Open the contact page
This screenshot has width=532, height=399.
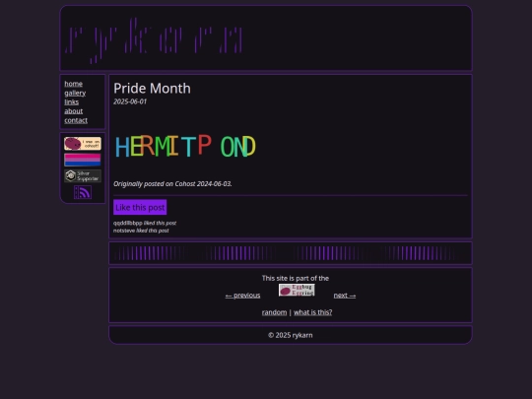coord(76,120)
